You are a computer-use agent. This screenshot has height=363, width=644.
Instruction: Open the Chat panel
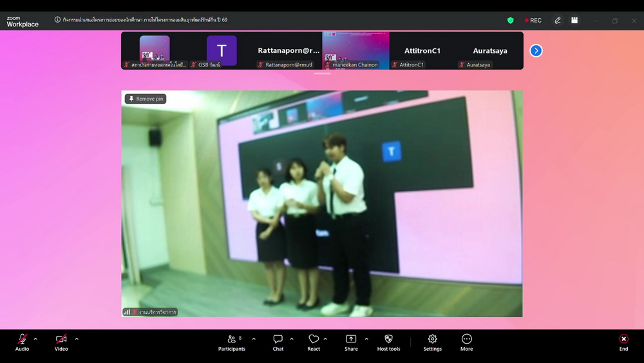tap(278, 342)
